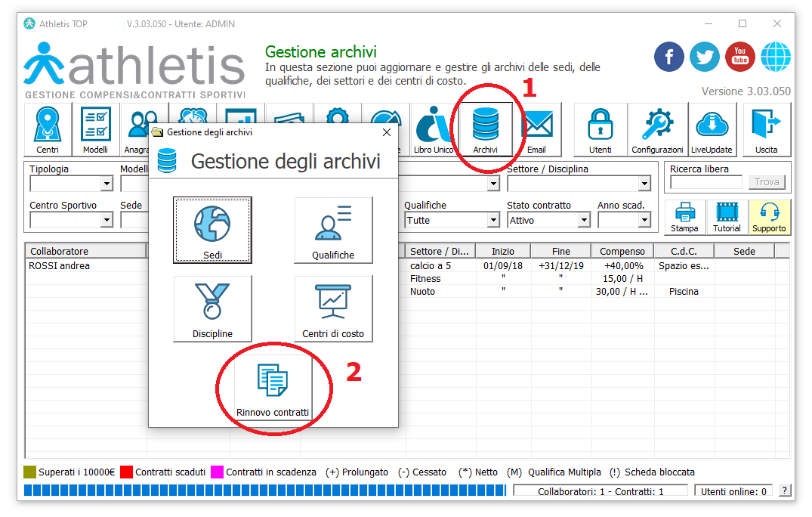The image size is (812, 517).
Task: Open the Centri toolbar section
Action: [x=48, y=130]
